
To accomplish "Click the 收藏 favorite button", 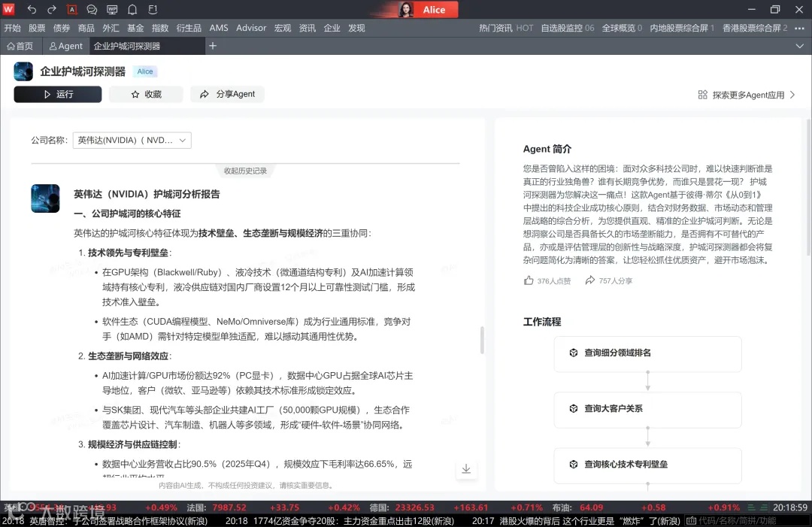I will coord(146,94).
